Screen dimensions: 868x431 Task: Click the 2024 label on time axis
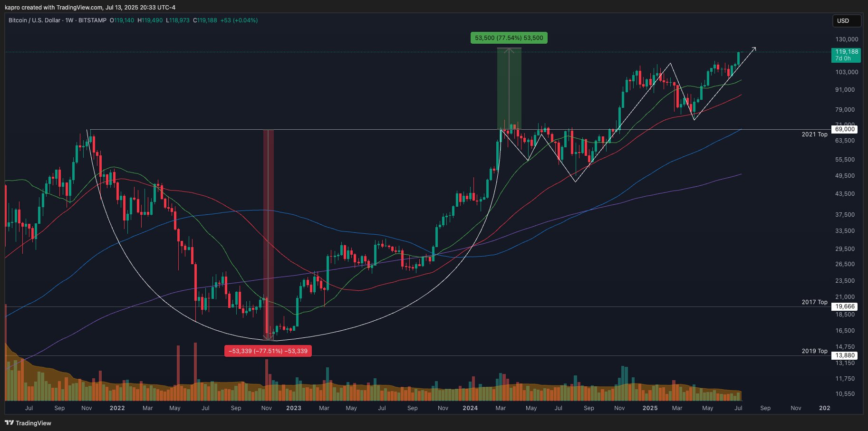[470, 408]
